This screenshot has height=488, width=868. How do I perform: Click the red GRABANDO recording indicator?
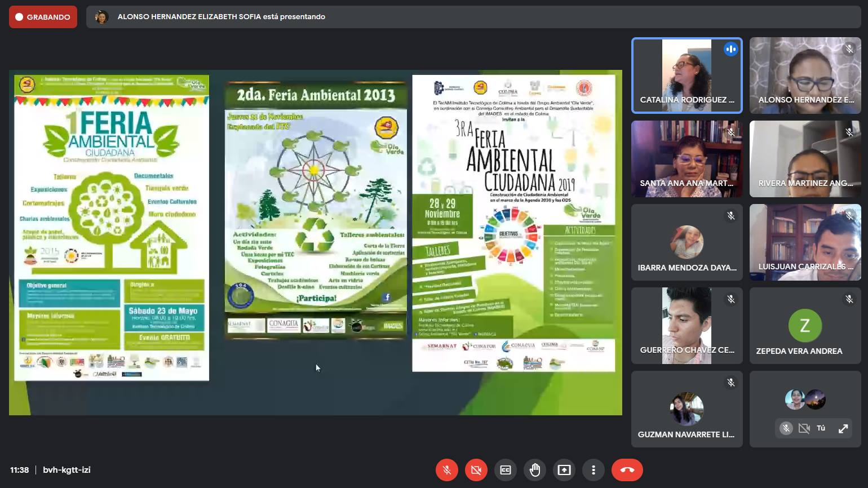[43, 17]
